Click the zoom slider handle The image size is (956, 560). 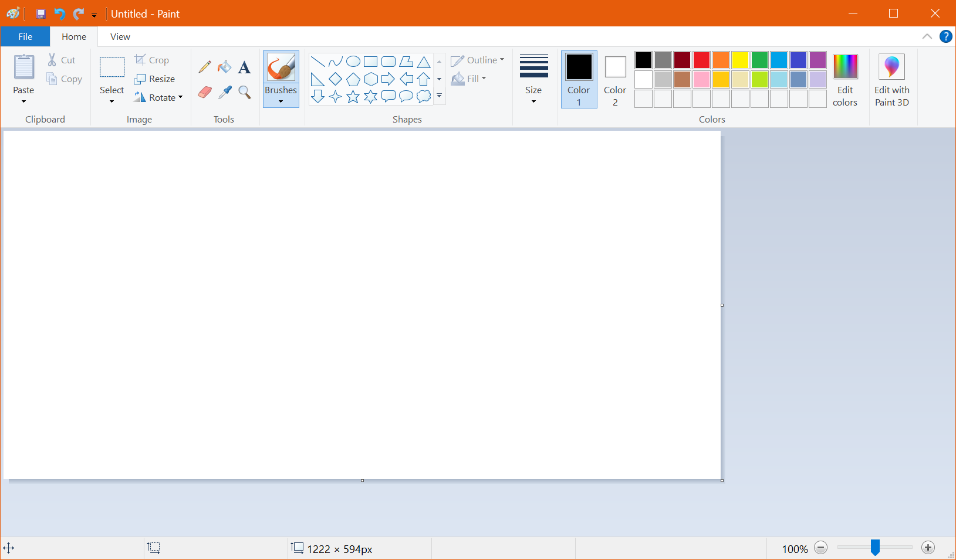[x=875, y=548]
